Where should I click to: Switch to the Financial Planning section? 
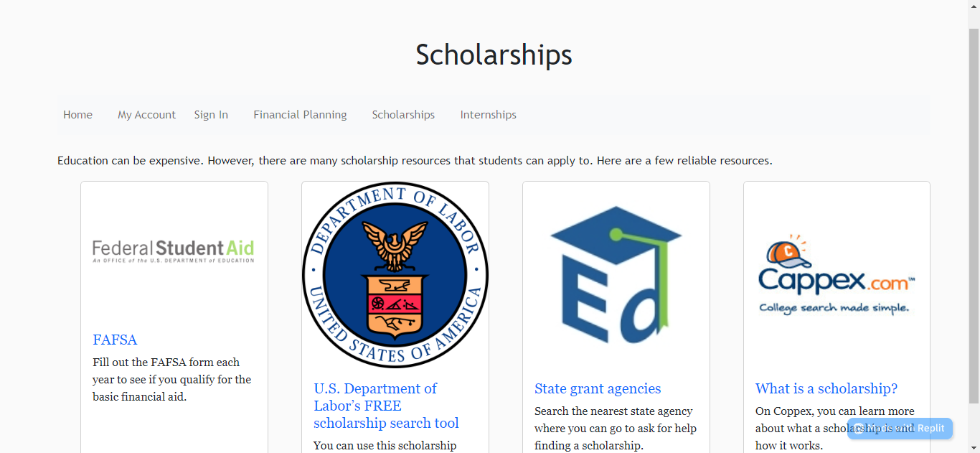300,114
